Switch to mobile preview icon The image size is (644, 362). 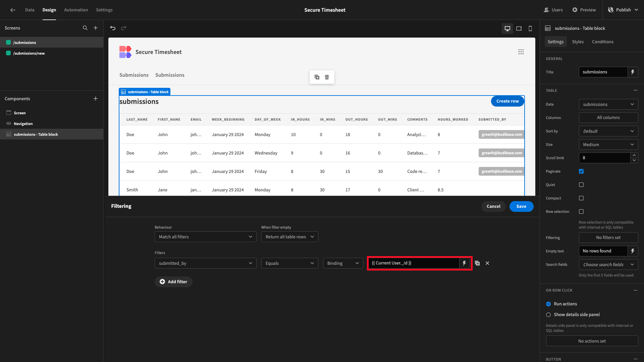pyautogui.click(x=530, y=28)
